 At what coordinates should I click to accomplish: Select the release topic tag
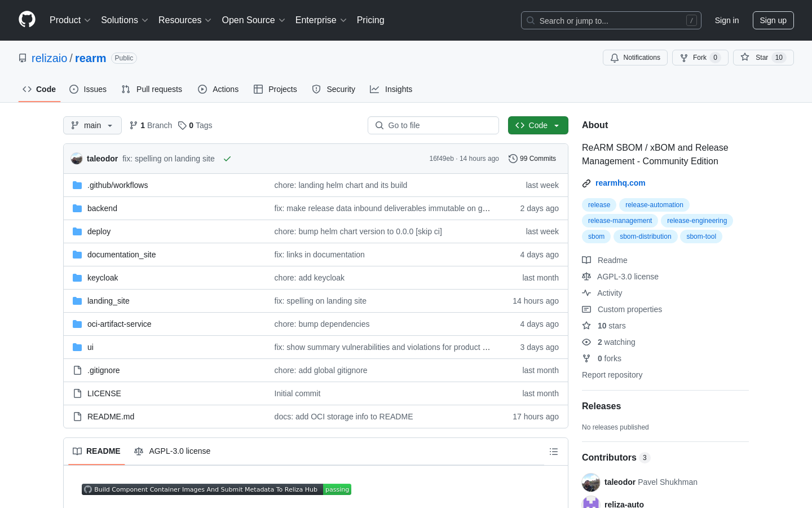[x=599, y=205]
